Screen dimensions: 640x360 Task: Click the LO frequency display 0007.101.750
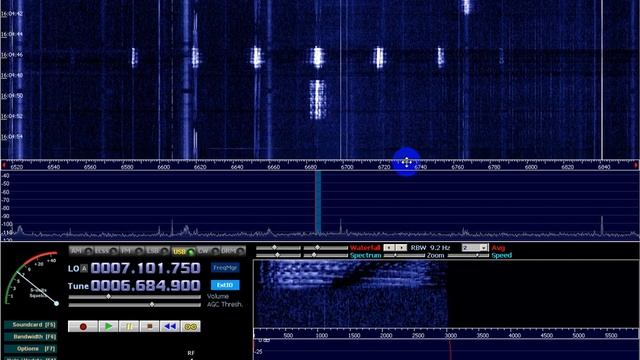[x=146, y=268]
